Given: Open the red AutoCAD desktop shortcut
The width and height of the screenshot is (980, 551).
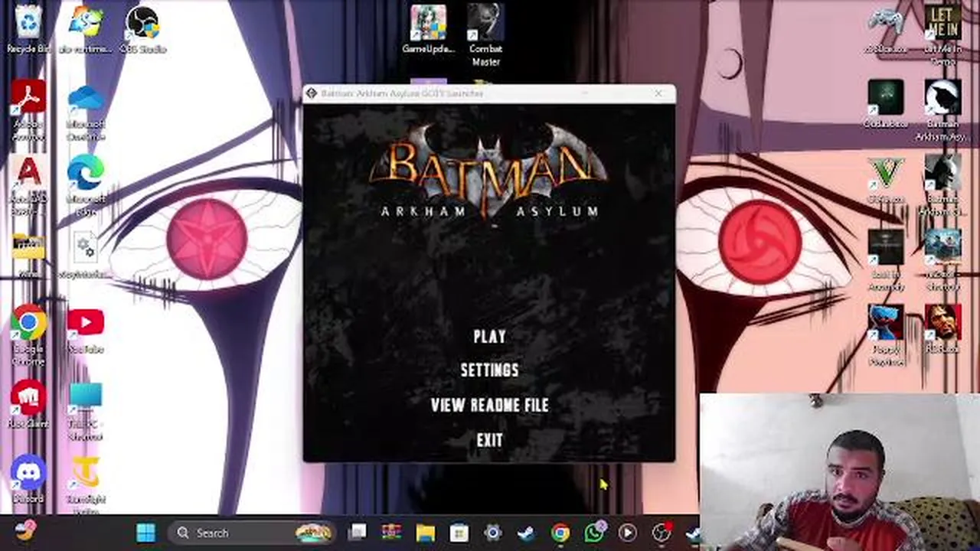Looking at the screenshot, I should 28,186.
